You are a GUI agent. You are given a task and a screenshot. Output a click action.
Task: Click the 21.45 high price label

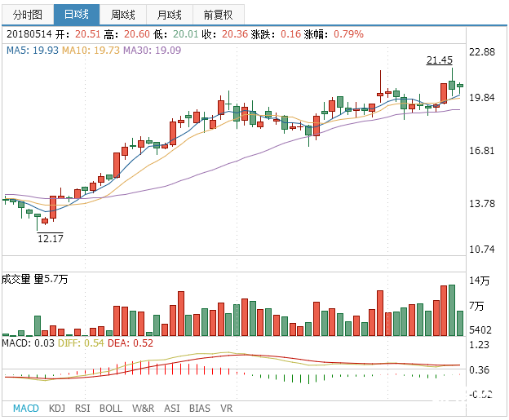click(x=440, y=60)
